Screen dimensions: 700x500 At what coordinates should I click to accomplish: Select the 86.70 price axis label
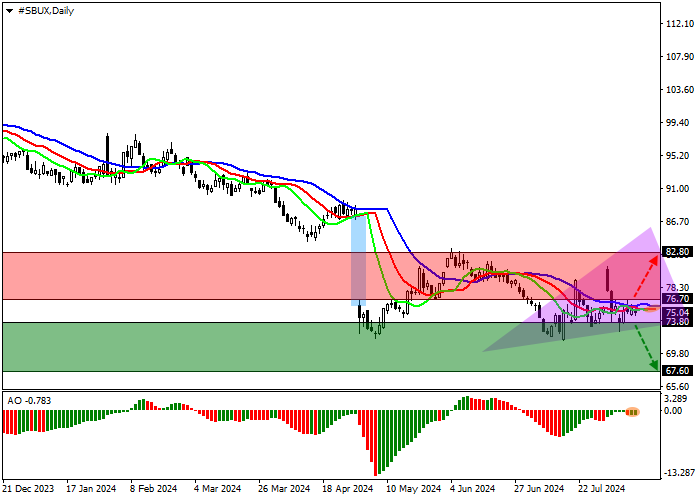(680, 222)
